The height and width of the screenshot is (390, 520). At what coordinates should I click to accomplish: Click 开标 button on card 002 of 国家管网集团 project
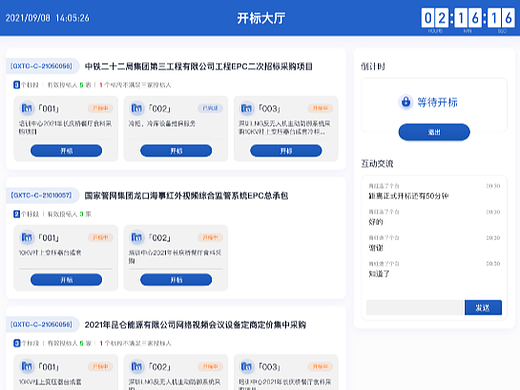(x=176, y=280)
